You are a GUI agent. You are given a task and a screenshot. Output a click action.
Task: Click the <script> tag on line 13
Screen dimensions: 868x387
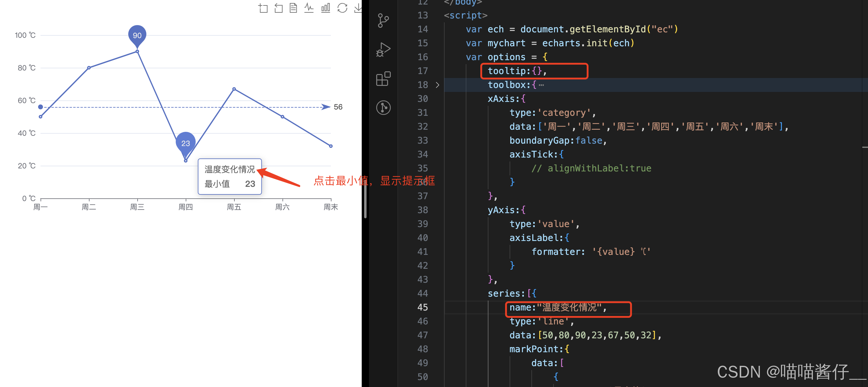tap(466, 15)
